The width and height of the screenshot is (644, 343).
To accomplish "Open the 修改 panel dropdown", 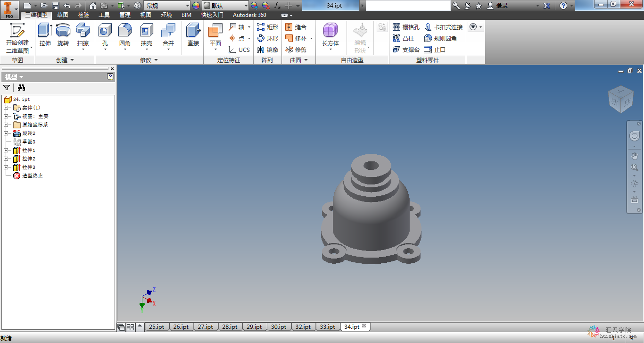I will [x=149, y=60].
